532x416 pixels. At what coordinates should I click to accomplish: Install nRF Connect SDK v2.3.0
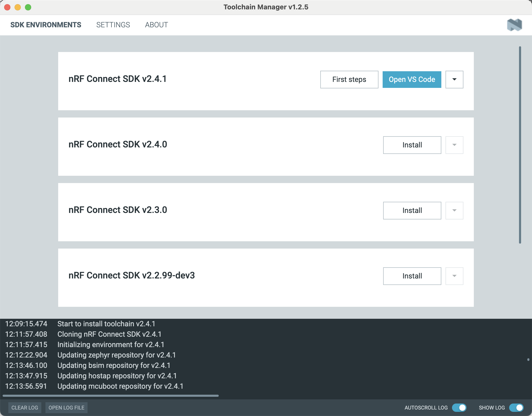click(x=412, y=211)
